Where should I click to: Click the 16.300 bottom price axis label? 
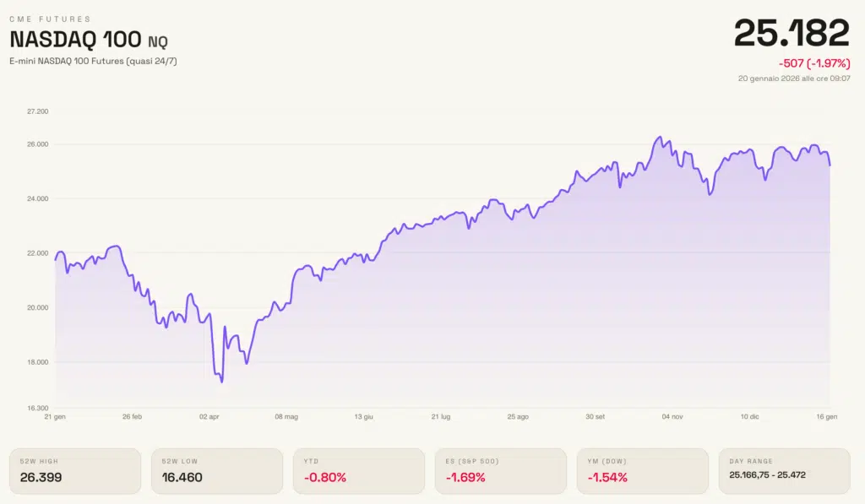(x=38, y=408)
